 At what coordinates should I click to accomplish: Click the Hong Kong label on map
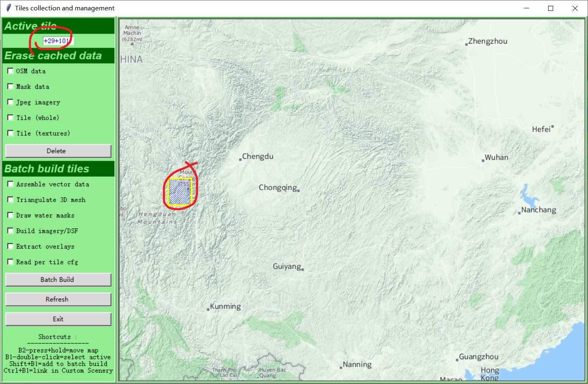(x=490, y=374)
